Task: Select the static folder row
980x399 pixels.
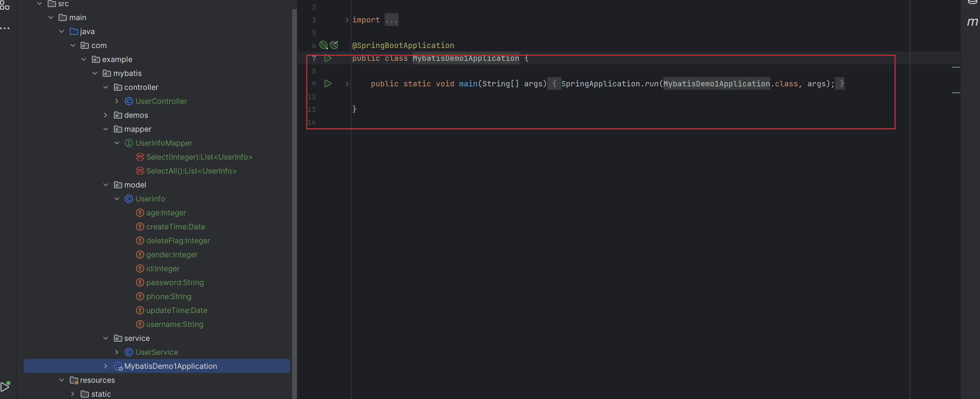Action: 157,394
